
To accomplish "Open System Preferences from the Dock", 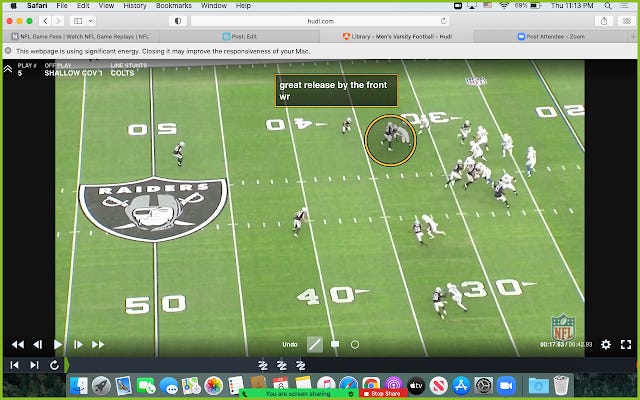I will click(x=484, y=386).
